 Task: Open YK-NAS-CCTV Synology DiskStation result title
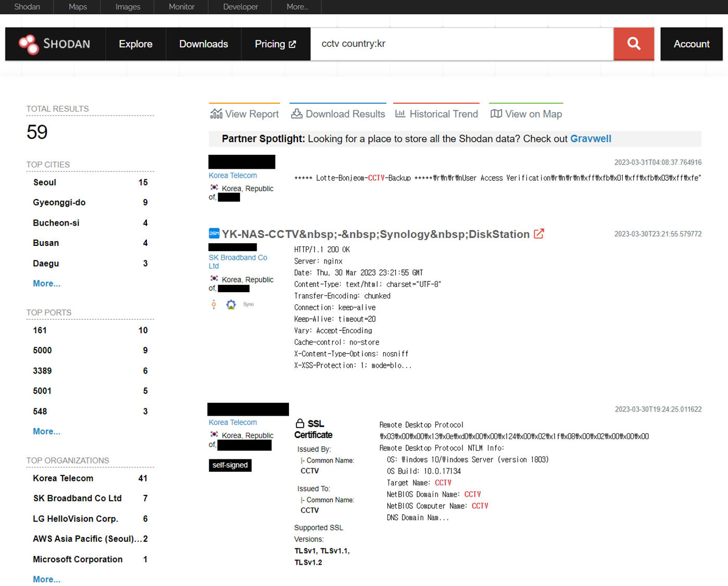pyautogui.click(x=375, y=234)
